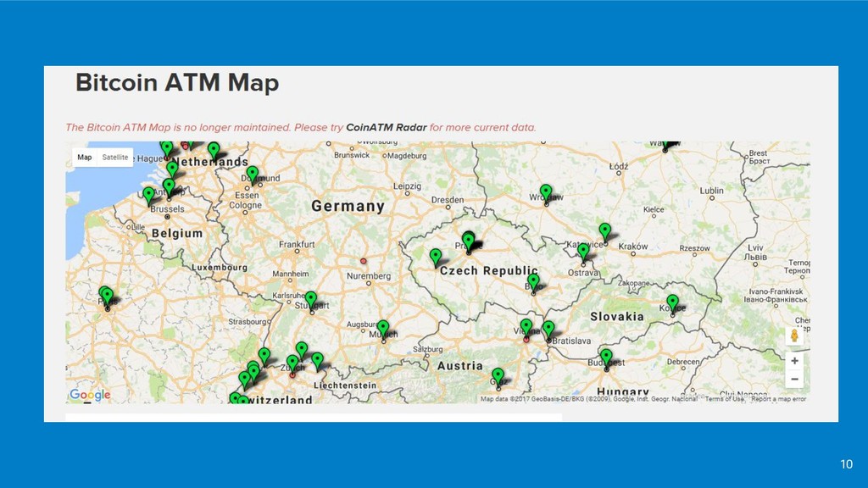Click the Frankfurt city label
The image size is (868, 488).
point(297,244)
